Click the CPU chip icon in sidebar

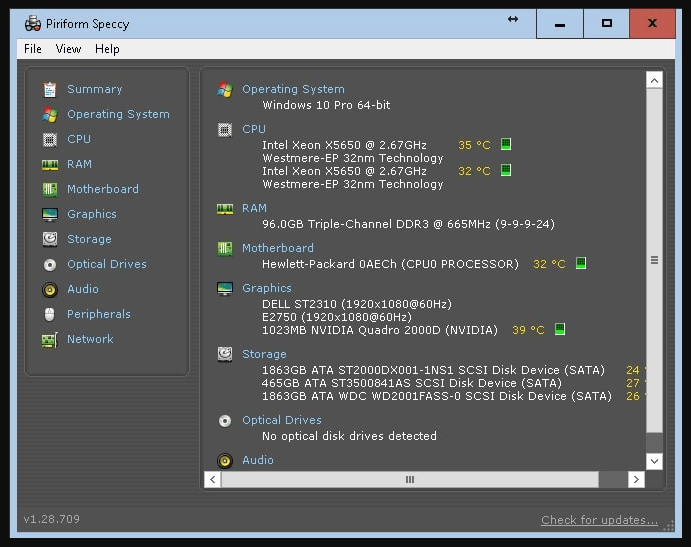tap(50, 140)
